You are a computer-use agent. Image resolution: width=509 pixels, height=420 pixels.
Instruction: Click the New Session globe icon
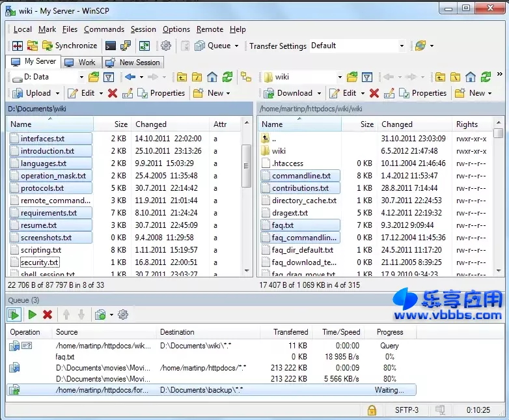pyautogui.click(x=420, y=46)
